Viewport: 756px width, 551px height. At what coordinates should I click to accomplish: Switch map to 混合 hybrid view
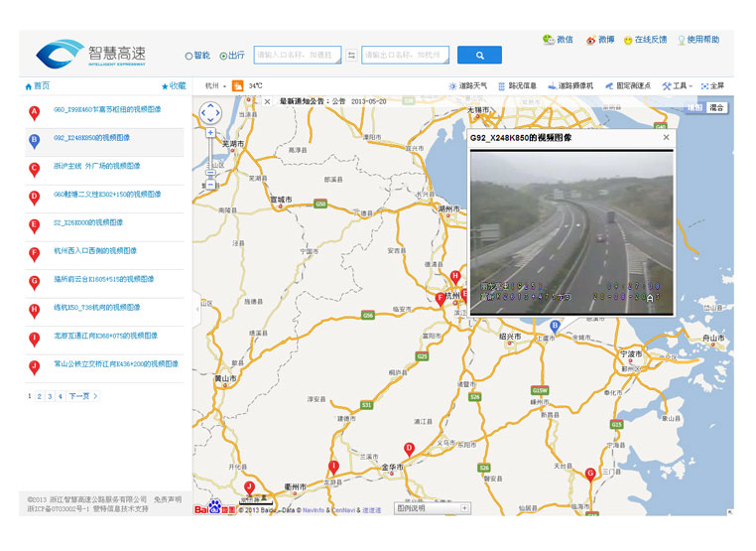716,107
